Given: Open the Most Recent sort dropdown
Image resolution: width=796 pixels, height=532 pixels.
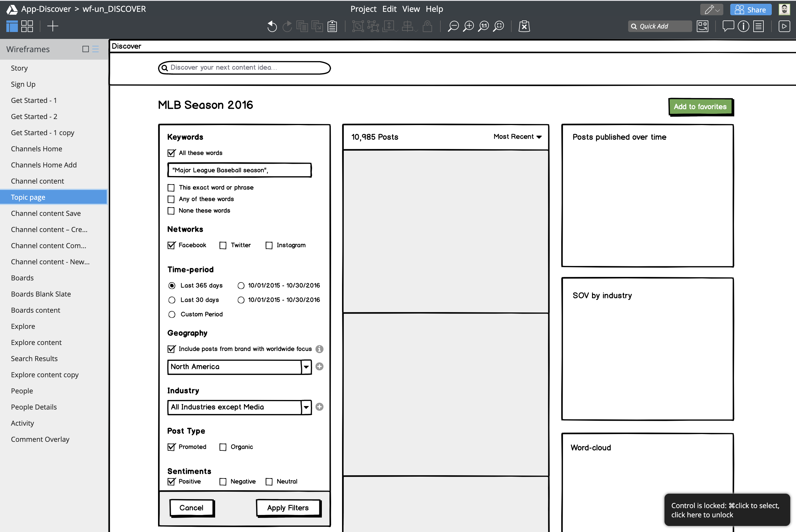Looking at the screenshot, I should coord(517,137).
